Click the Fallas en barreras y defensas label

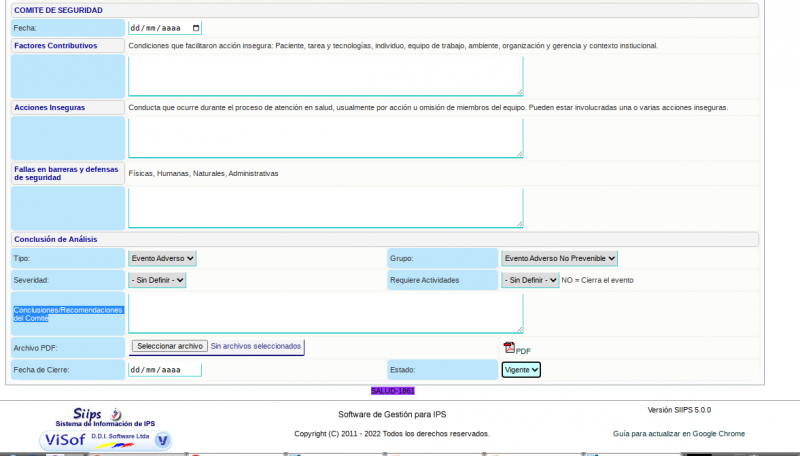66,173
